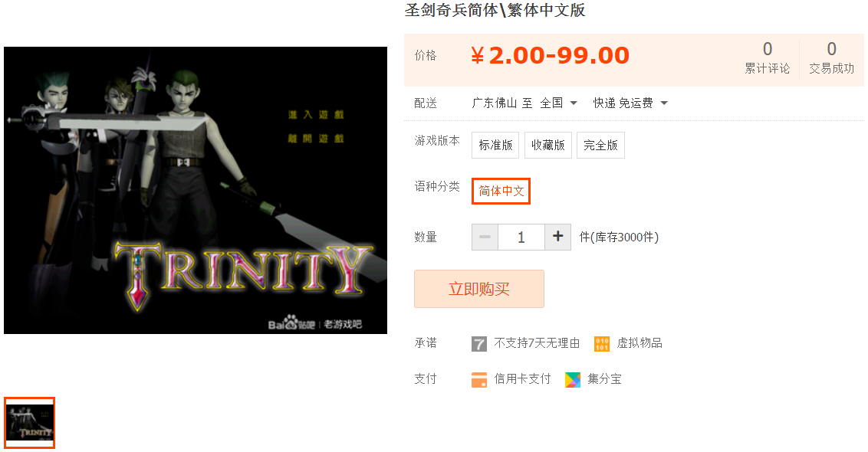Toggle the 简体中文 language option

(x=501, y=191)
